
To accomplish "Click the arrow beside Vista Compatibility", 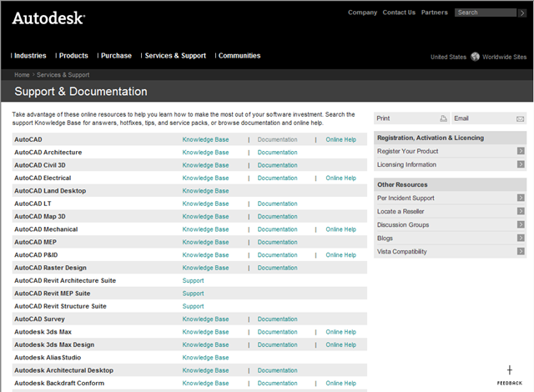I will 521,251.
